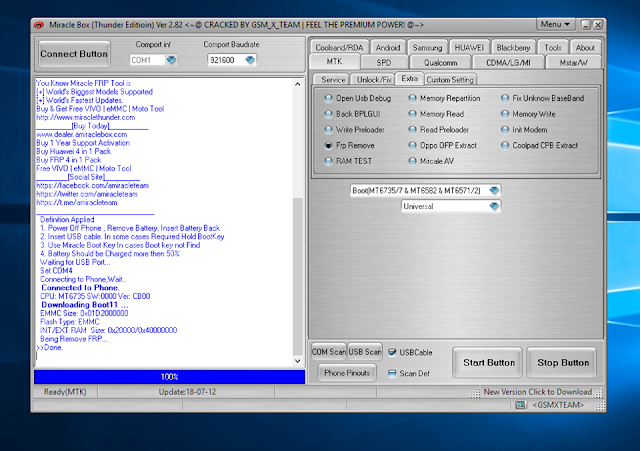Select Memory Write radio option

[x=505, y=114]
